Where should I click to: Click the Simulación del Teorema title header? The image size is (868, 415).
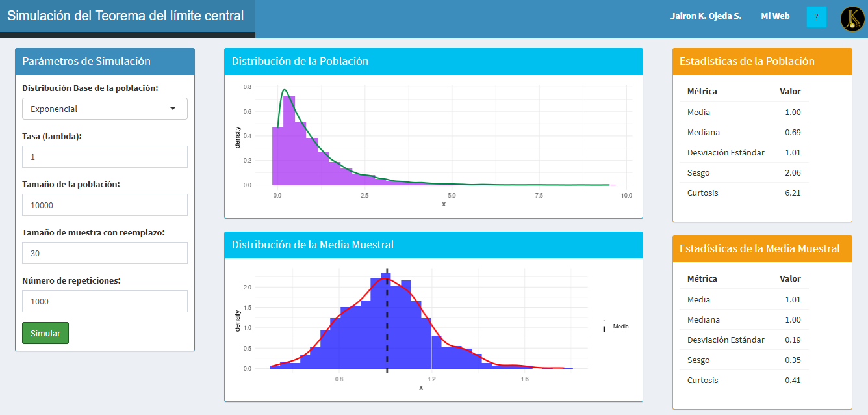point(126,16)
